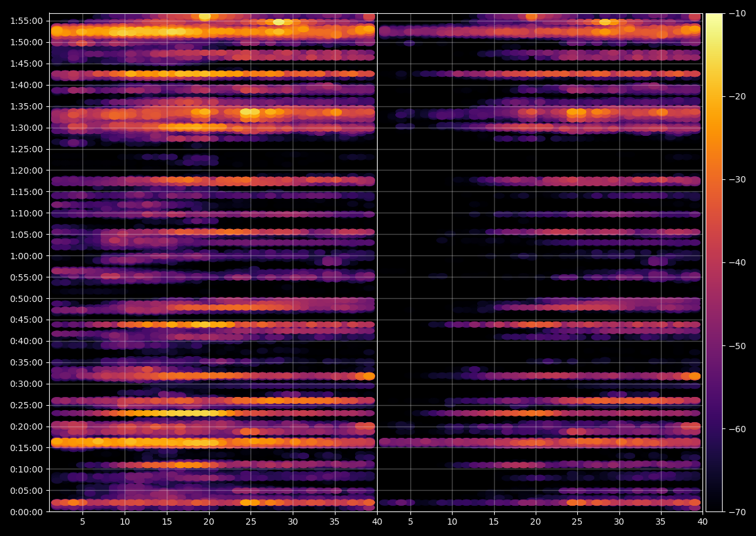Click the right heatmap's x-axis label 15
This screenshot has height=536, width=756.
pos(494,522)
